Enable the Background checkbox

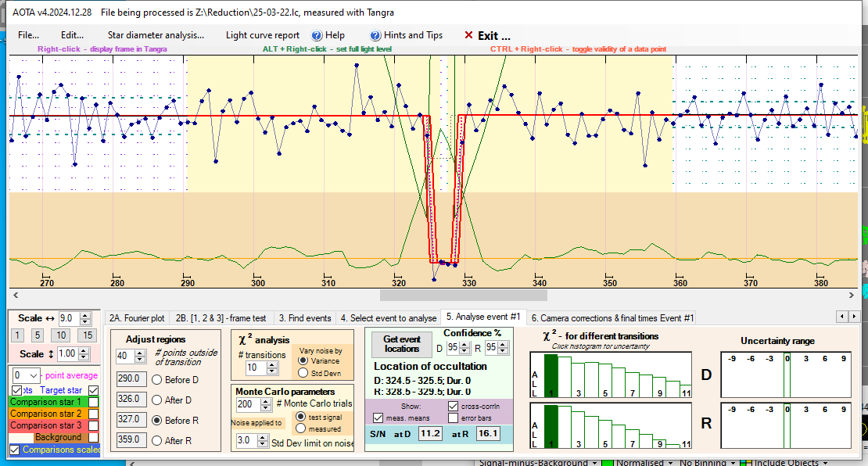click(94, 437)
